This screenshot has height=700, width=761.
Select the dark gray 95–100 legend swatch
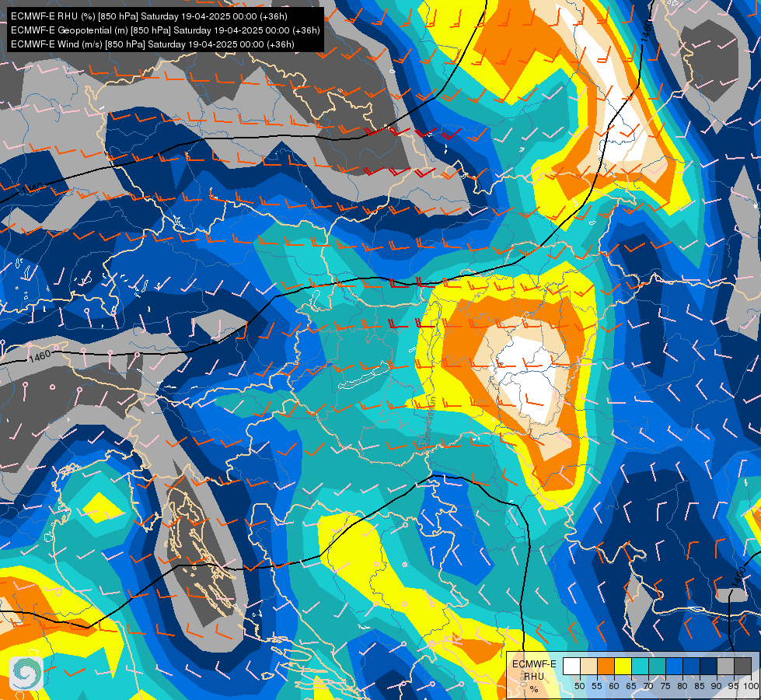742,666
